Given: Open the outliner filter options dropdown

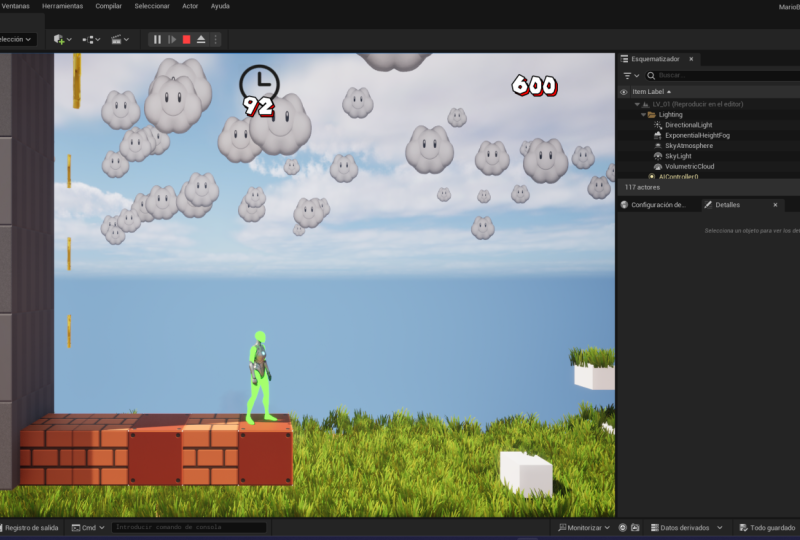Looking at the screenshot, I should pyautogui.click(x=631, y=76).
